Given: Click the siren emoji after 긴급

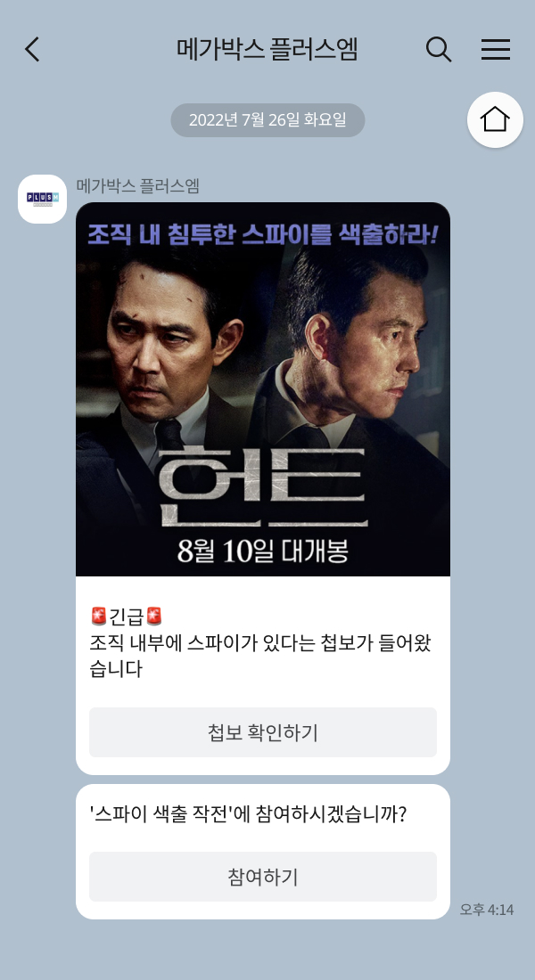Looking at the screenshot, I should pos(154,617).
